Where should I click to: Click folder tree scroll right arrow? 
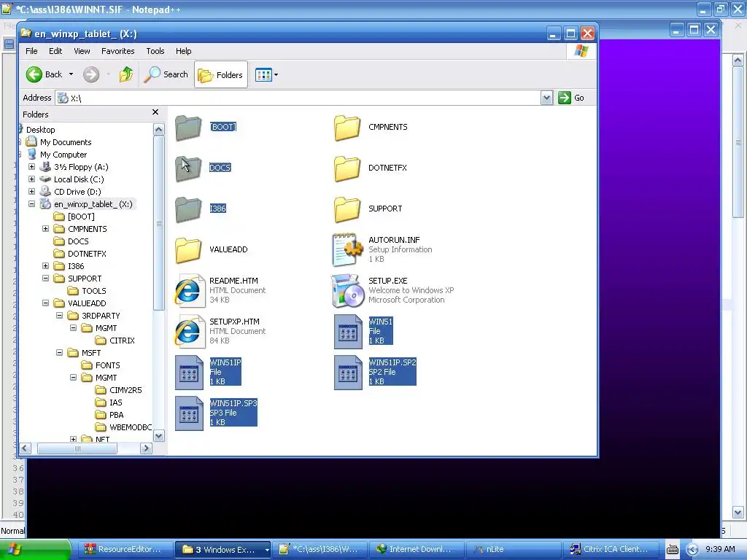click(147, 448)
